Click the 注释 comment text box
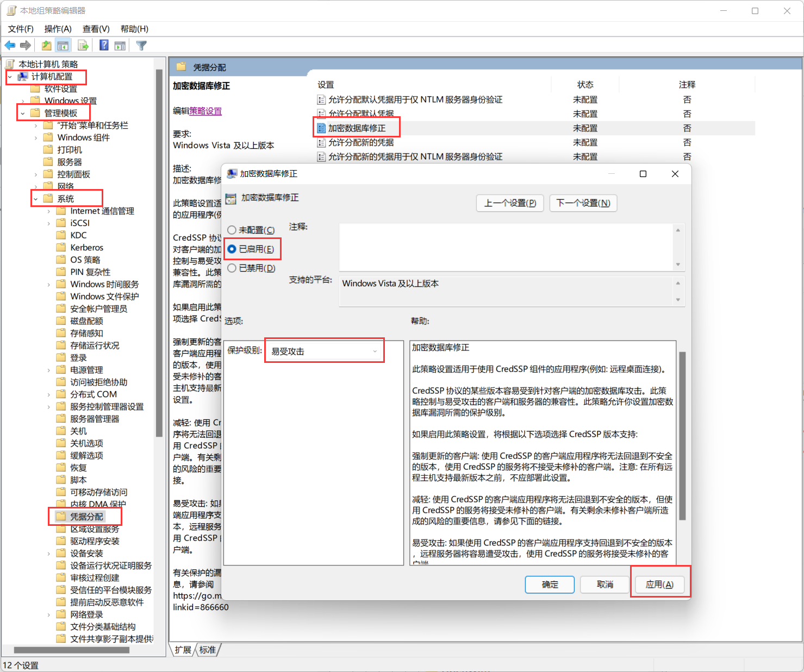Image resolution: width=804 pixels, height=672 pixels. (506, 247)
